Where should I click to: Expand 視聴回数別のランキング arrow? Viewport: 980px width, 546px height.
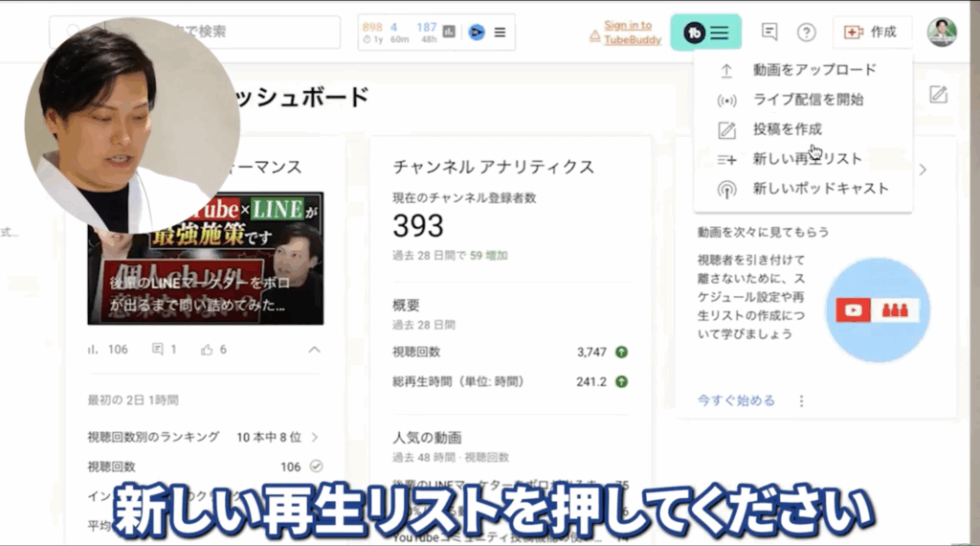coord(315,437)
